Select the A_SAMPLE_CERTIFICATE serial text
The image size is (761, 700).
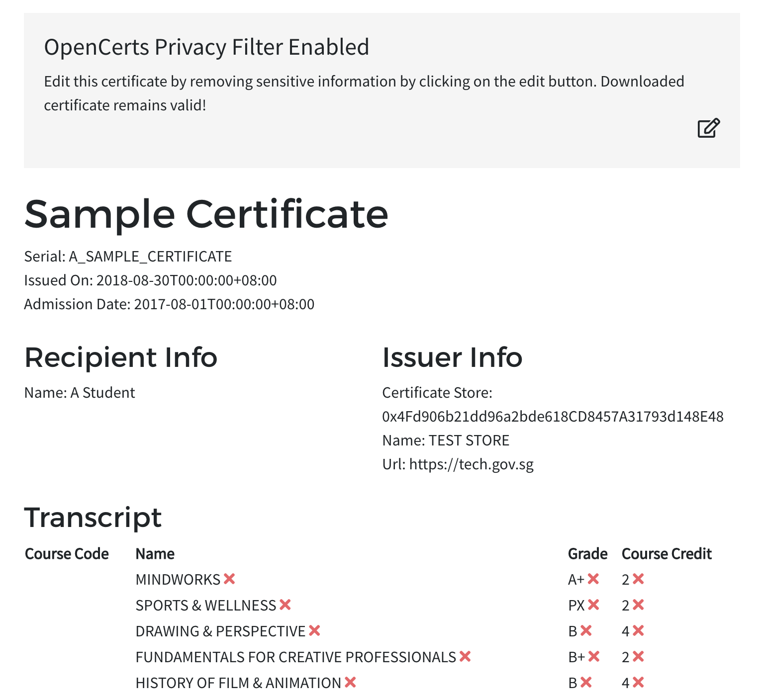coord(149,256)
